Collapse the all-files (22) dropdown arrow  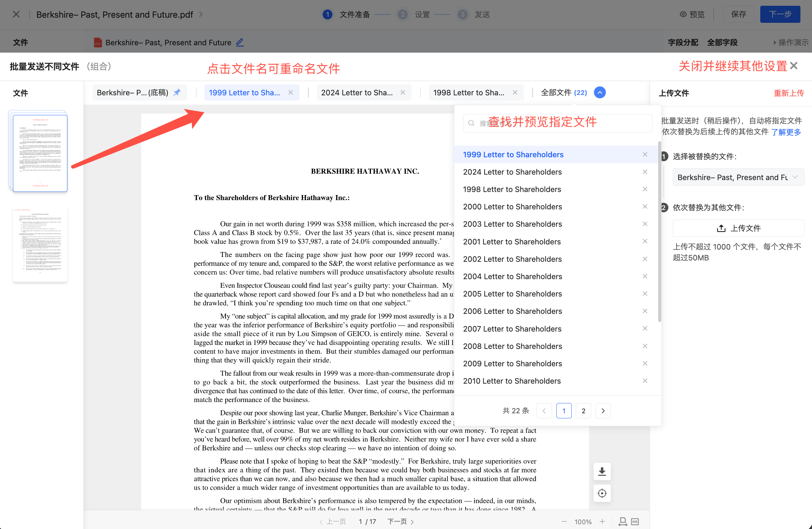[599, 93]
